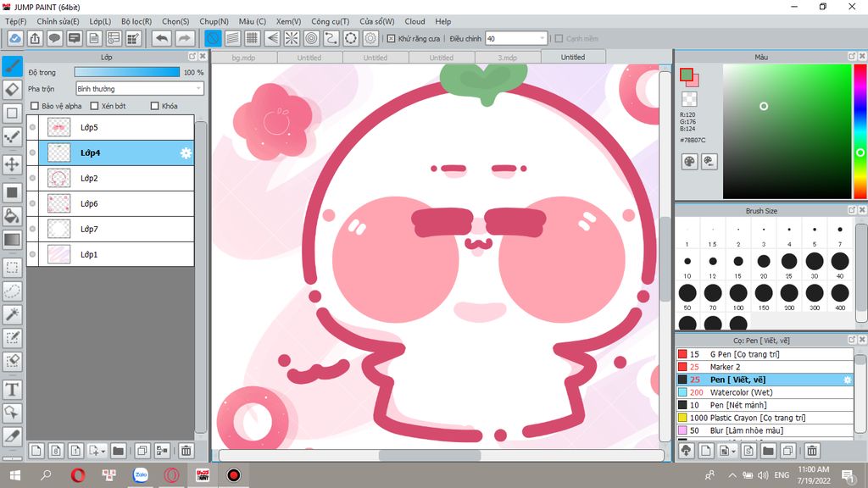The width and height of the screenshot is (868, 488).
Task: Select the Brush tool in left toolbar
Action: coord(12,66)
